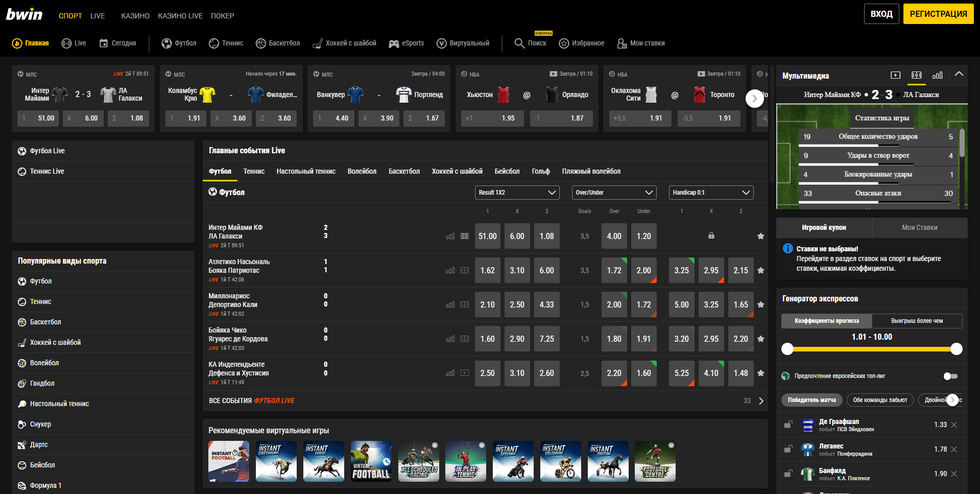Viewport: 980px width, 494px height.
Task: Open Live navigation item with broadcast icon
Action: coord(74,43)
